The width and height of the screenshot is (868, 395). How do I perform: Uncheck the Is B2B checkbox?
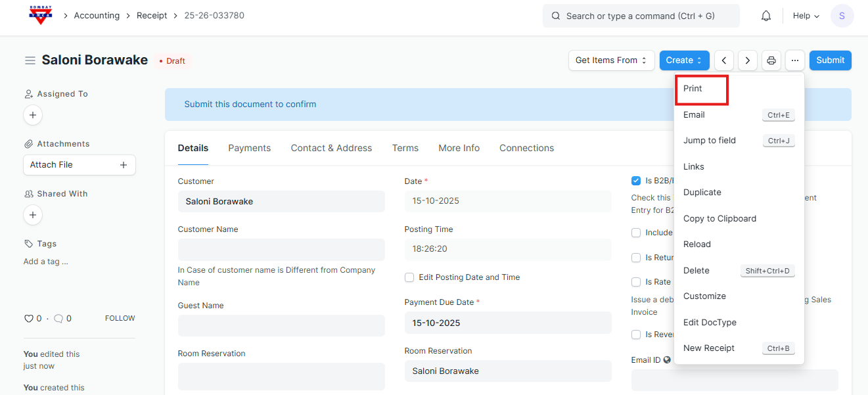[x=636, y=181]
